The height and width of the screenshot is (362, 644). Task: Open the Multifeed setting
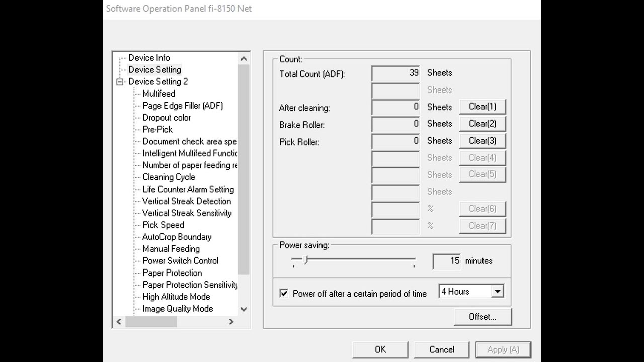pos(159,94)
